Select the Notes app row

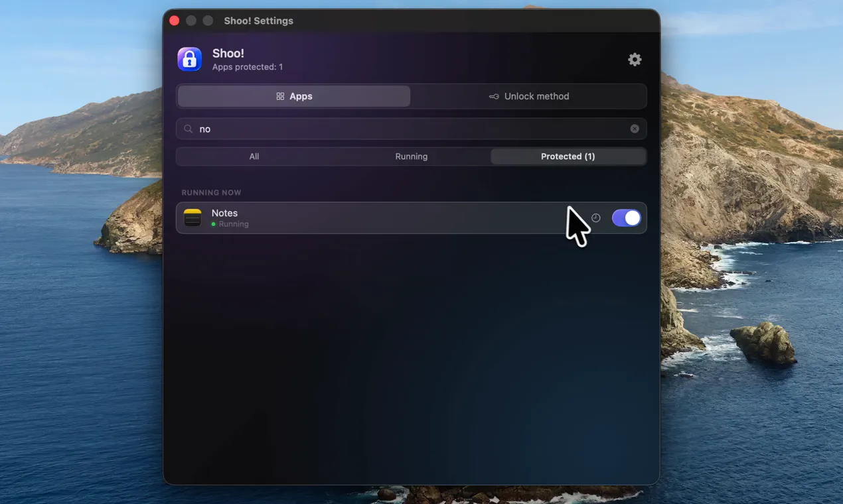pyautogui.click(x=412, y=218)
